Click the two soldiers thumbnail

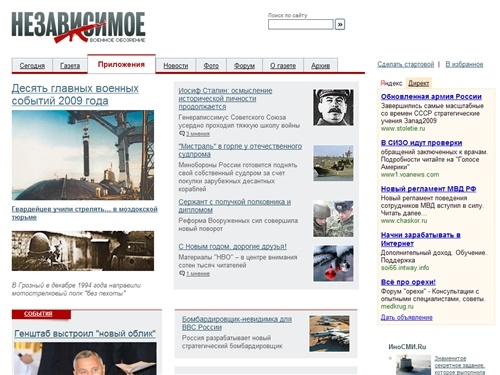pyautogui.click(x=333, y=219)
